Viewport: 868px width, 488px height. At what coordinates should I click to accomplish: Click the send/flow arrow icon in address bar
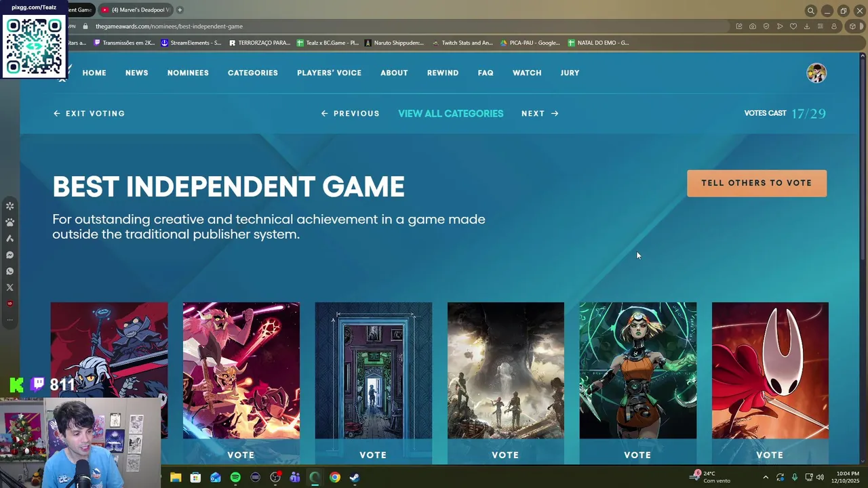tap(780, 26)
